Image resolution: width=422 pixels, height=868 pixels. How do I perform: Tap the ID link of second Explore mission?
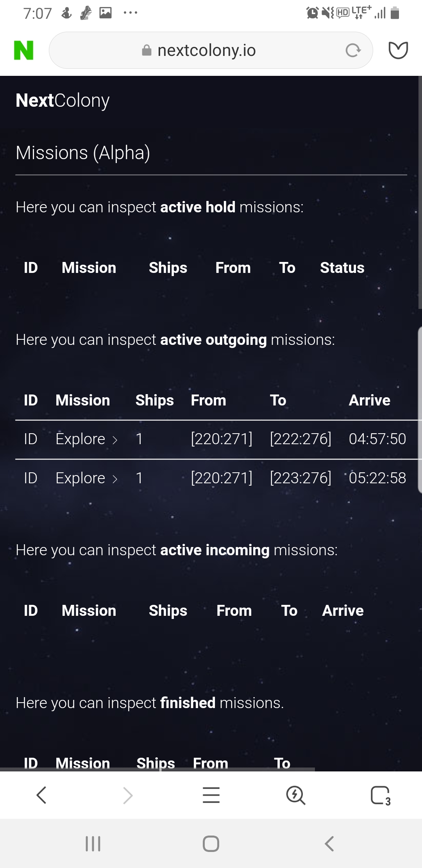(x=30, y=478)
